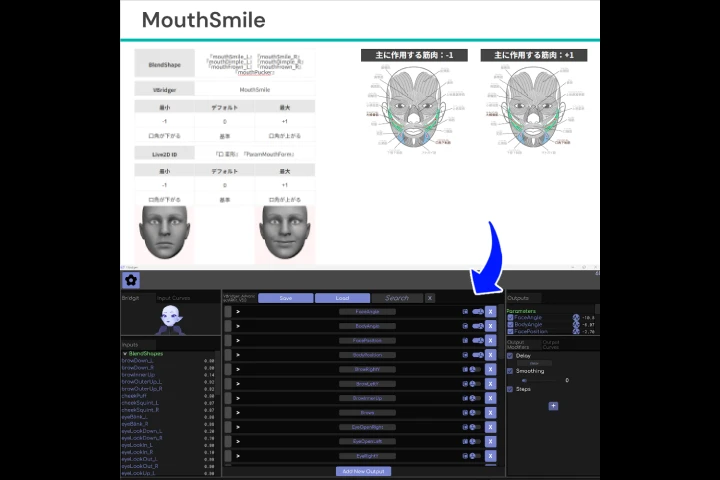Expand the BrowLeftY output row arrow
Viewport: 720px width, 480px height.
tap(238, 384)
